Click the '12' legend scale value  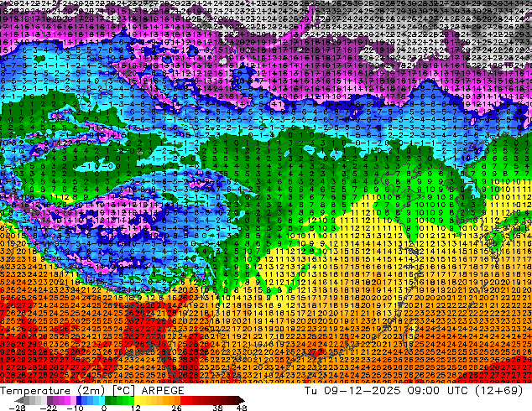pyautogui.click(x=136, y=408)
